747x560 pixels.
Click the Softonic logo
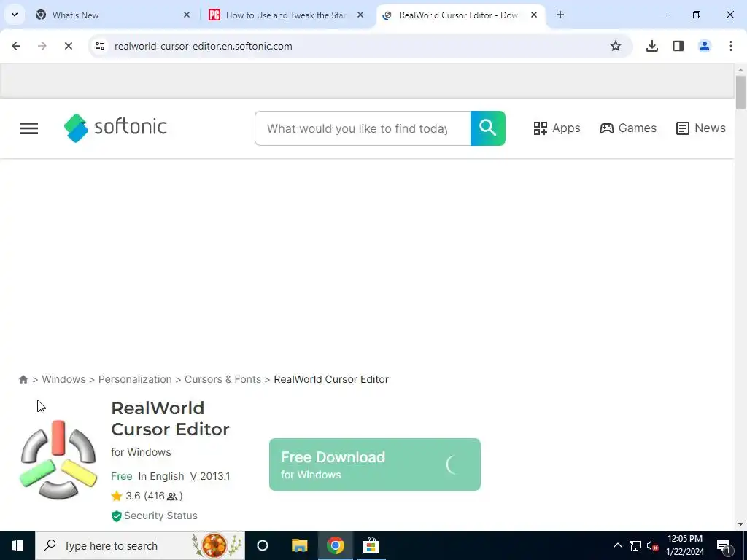[115, 128]
